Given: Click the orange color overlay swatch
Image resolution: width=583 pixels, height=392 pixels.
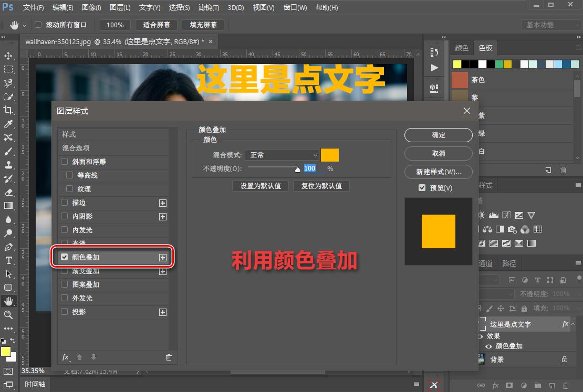Looking at the screenshot, I should pyautogui.click(x=330, y=155).
